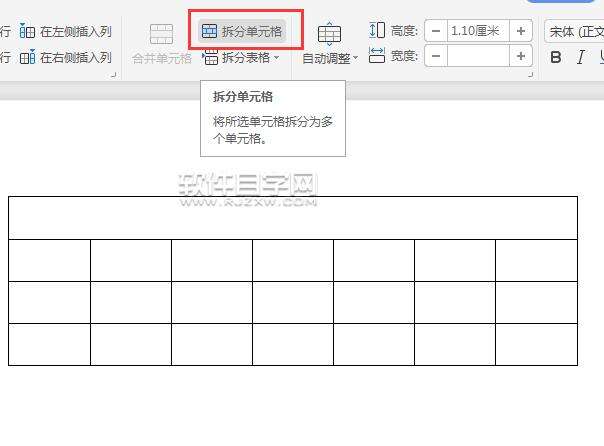Expand the 自动调整 dropdown
604x446 pixels.
click(355, 58)
